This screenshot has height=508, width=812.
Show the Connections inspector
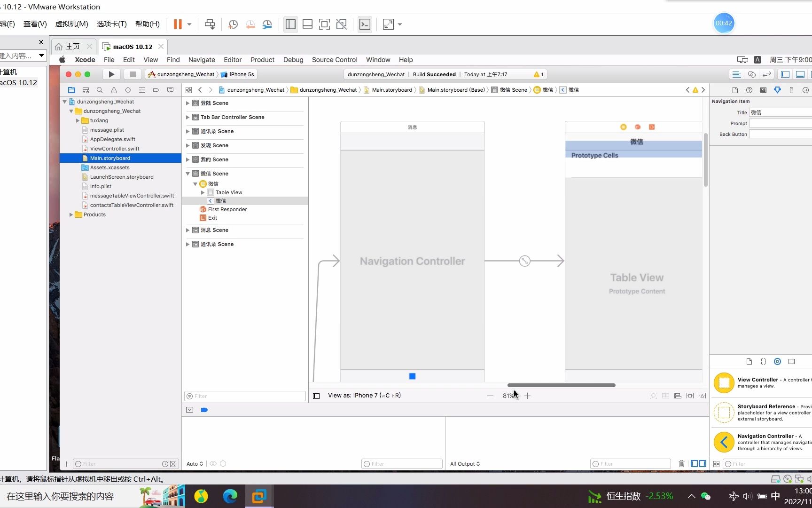[805, 90]
